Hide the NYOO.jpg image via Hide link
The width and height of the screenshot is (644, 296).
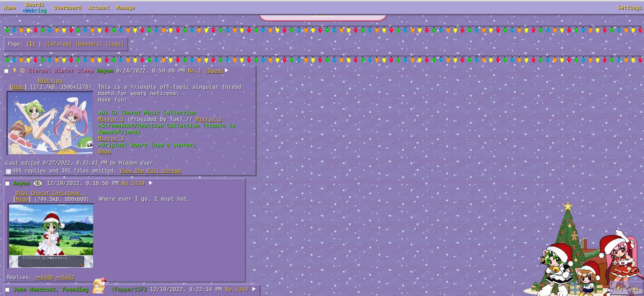[x=18, y=87]
